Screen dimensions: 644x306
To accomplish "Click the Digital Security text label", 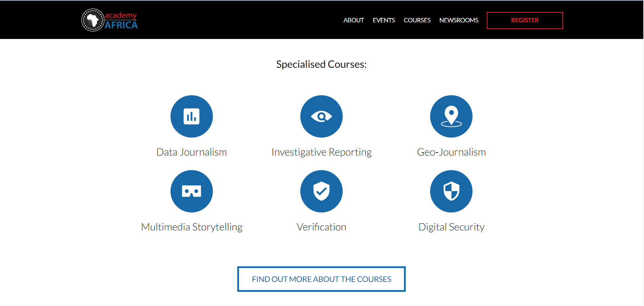I will coord(451,227).
